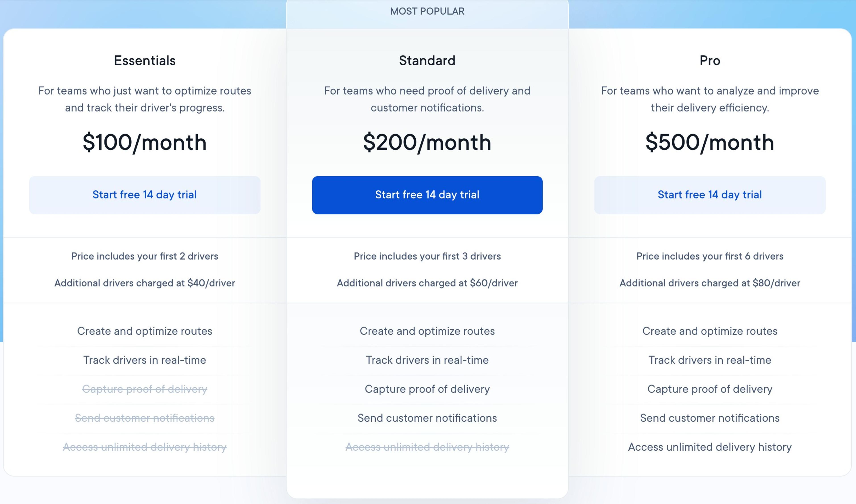
Task: Click "Price includes your first 2 drivers" text
Action: [144, 256]
